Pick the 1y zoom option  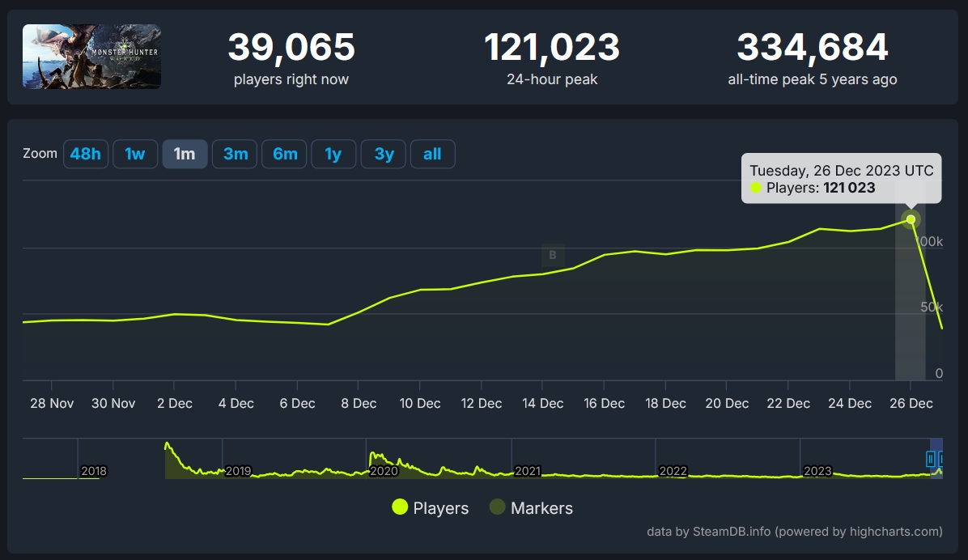(x=333, y=154)
